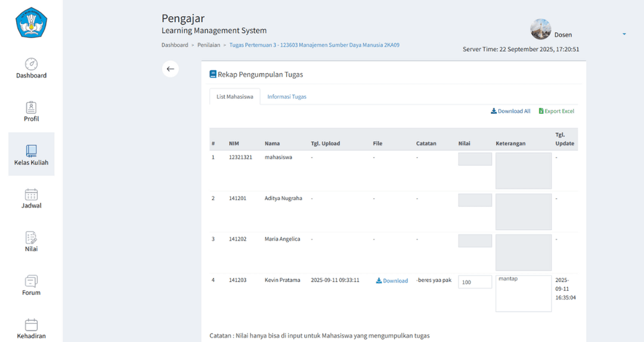Screen dimensions: 644x342
Task: Click the back arrow button
Action: (x=170, y=69)
